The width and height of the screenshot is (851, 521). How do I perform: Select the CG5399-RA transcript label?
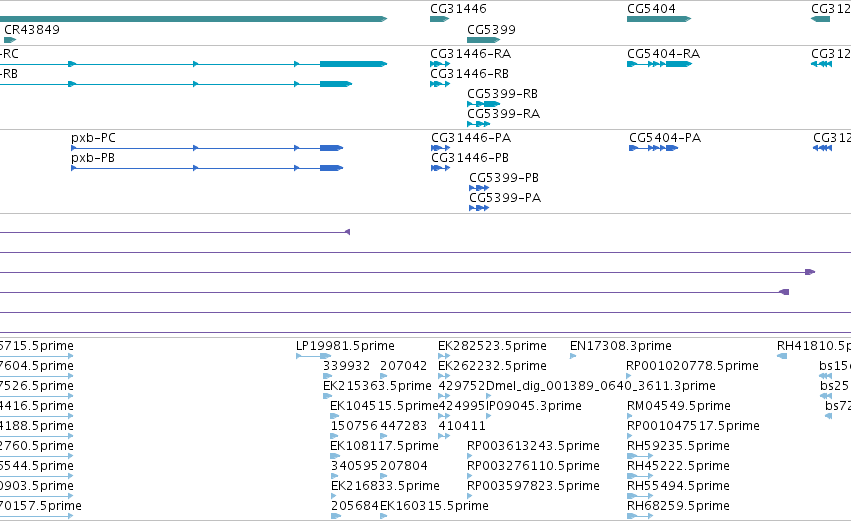pyautogui.click(x=504, y=114)
